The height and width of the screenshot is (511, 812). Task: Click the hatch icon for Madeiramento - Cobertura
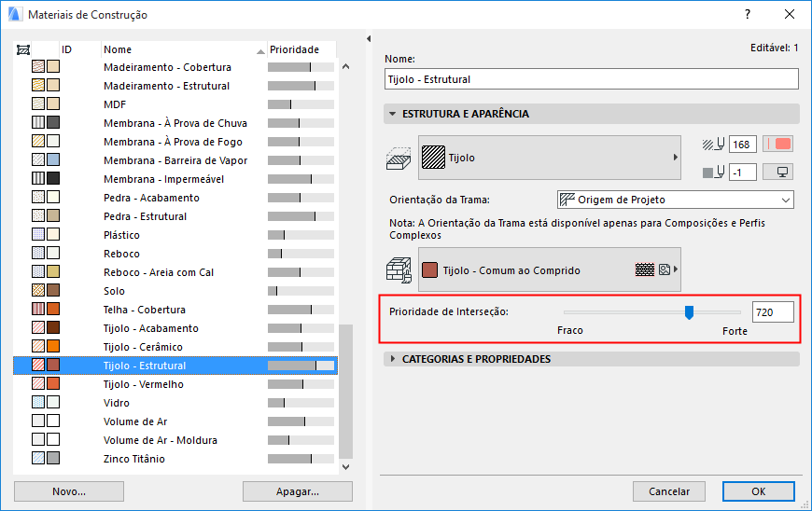coord(38,66)
